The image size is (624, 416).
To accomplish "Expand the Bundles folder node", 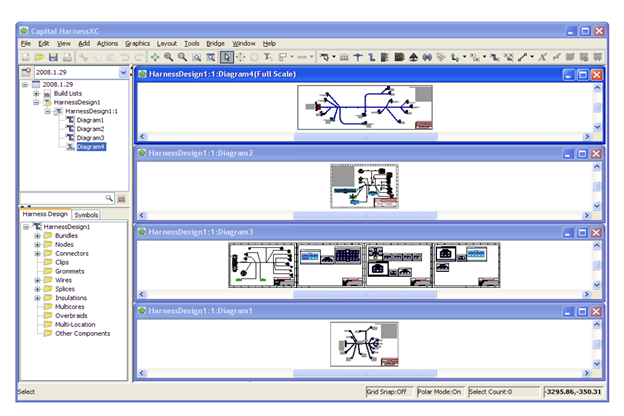I will tap(37, 236).
